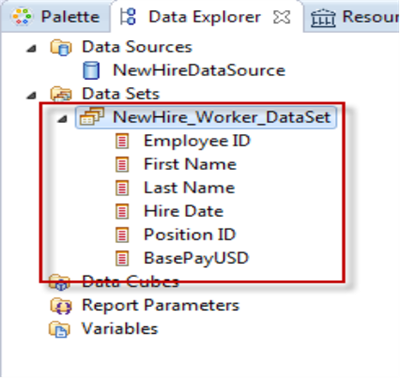The height and width of the screenshot is (378, 400).
Task: Select the Data Cubes node
Action: tap(130, 282)
